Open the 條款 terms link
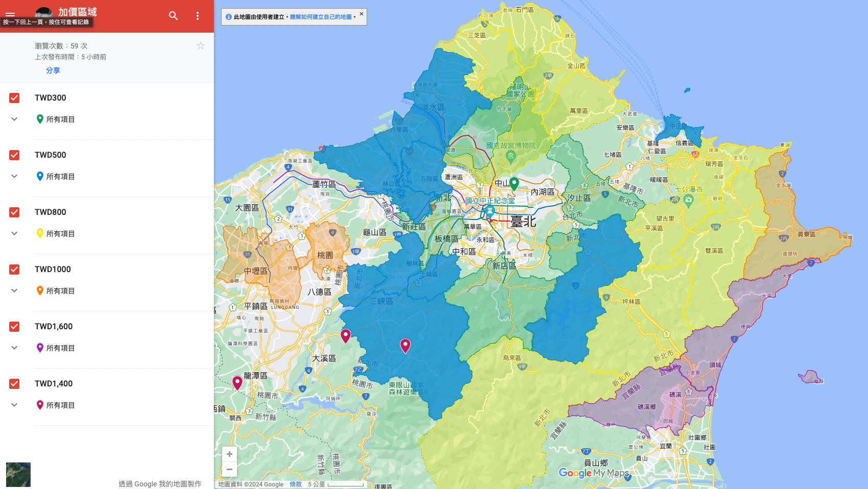This screenshot has width=868, height=489. [296, 484]
